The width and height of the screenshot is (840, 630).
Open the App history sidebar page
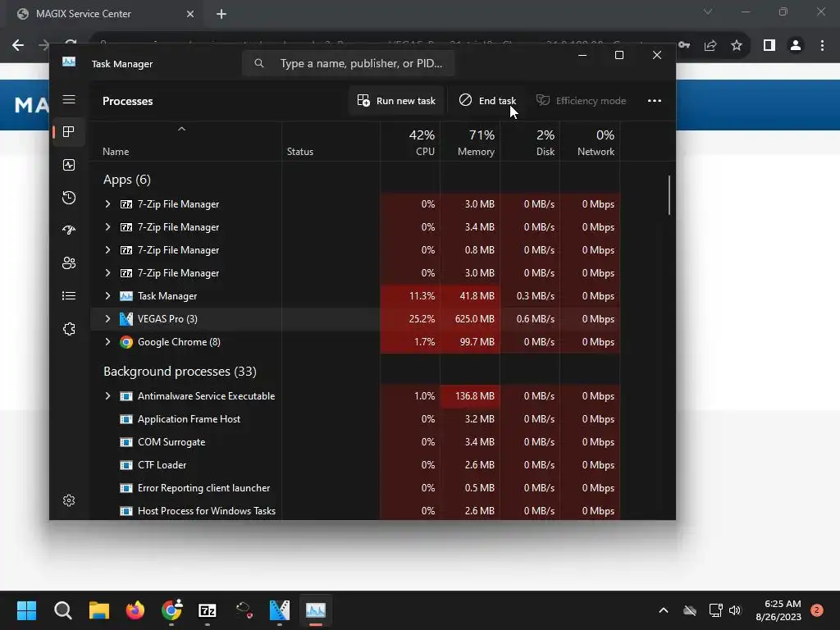(69, 198)
